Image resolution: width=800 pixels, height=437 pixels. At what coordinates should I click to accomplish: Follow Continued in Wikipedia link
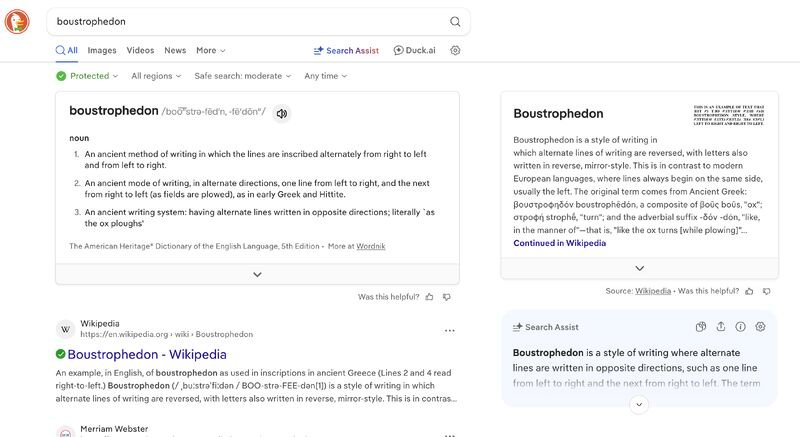coord(559,243)
